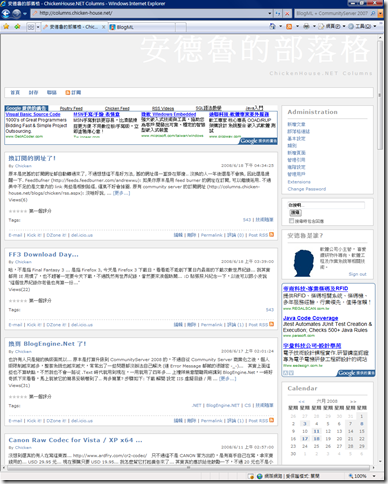Viewport: 388px width, 484px height.
Task: Expand the zoom level dropdown arrow
Action: coord(374,476)
